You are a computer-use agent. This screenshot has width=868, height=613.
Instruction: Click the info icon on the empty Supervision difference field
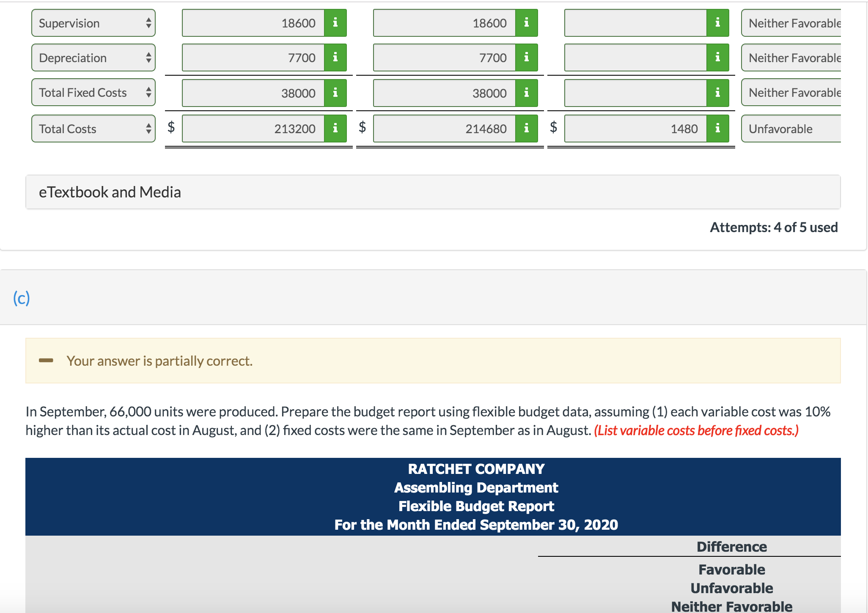click(717, 23)
